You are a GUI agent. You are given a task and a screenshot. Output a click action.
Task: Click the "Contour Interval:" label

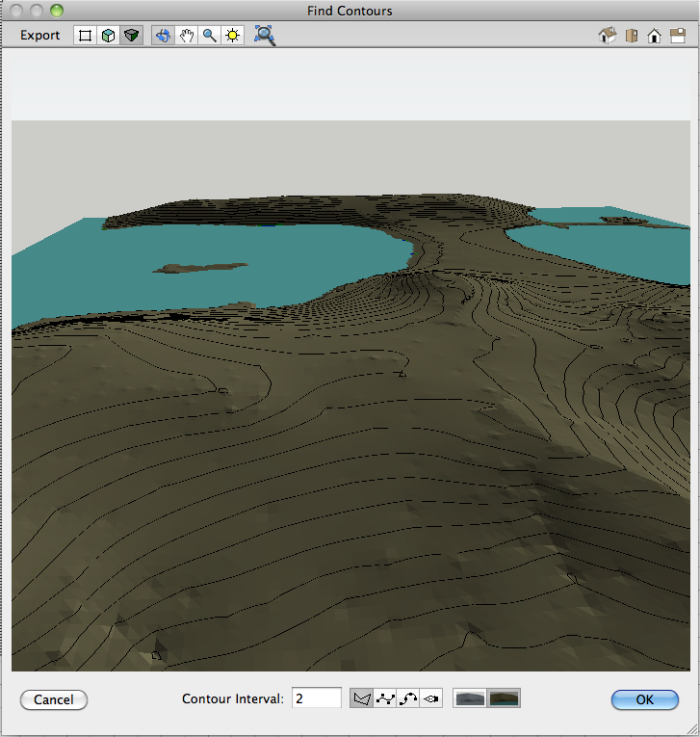pyautogui.click(x=233, y=698)
